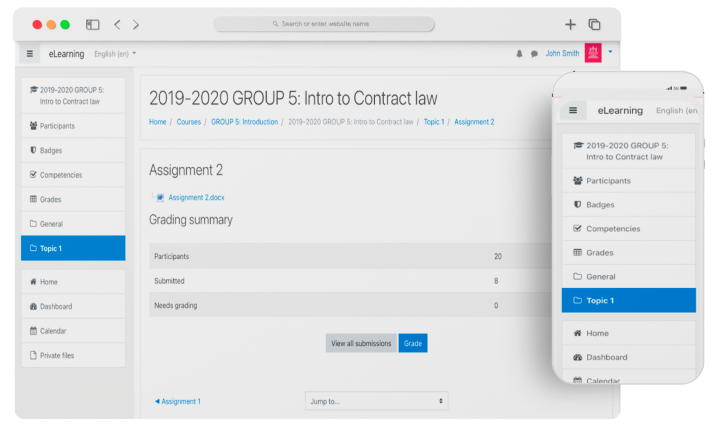Click the browser address search field
The image size is (716, 434).
(324, 24)
